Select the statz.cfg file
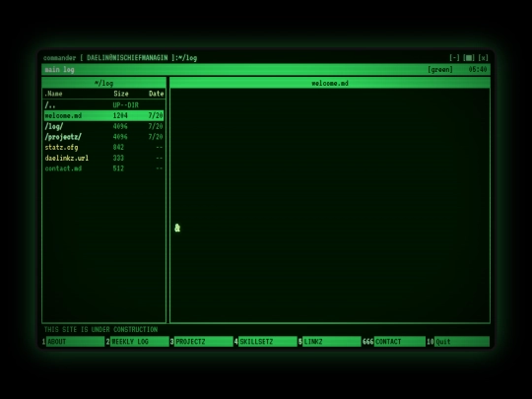Image resolution: width=532 pixels, height=399 pixels. [x=103, y=147]
